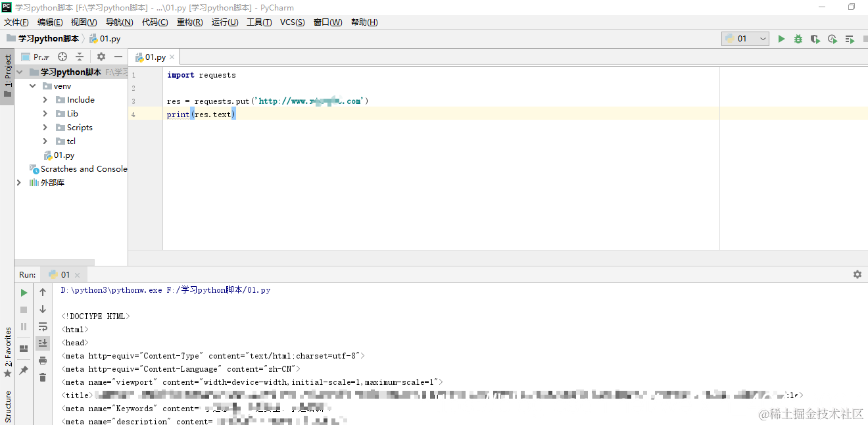Toggle scroll to end in Run console
868x425 pixels.
coord(43,343)
